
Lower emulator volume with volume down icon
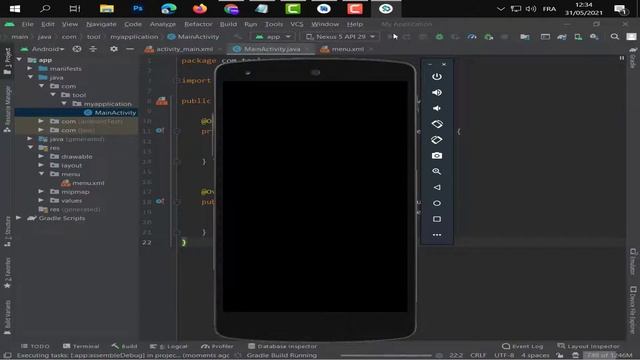437,109
